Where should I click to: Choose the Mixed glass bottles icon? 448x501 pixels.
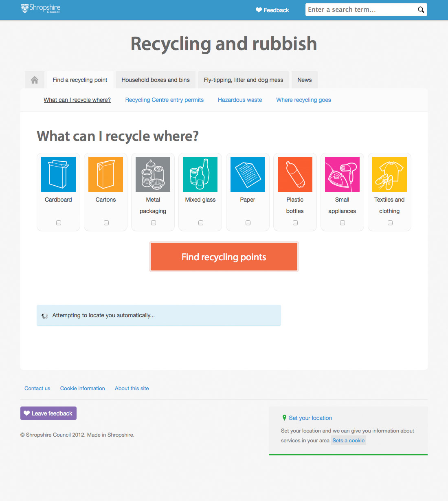click(x=200, y=174)
